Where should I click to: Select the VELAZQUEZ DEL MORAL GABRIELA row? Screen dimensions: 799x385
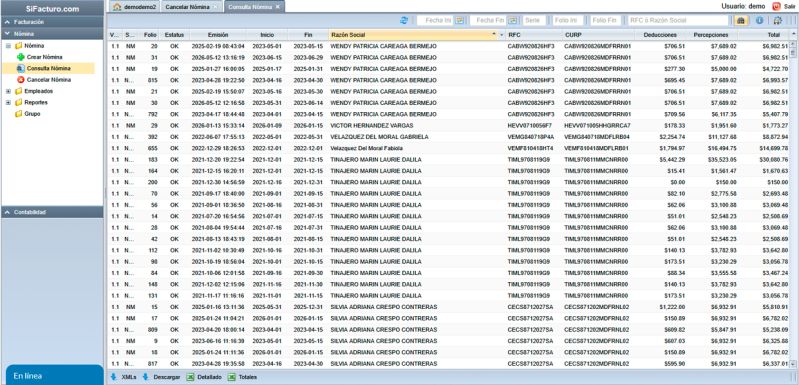pos(448,137)
